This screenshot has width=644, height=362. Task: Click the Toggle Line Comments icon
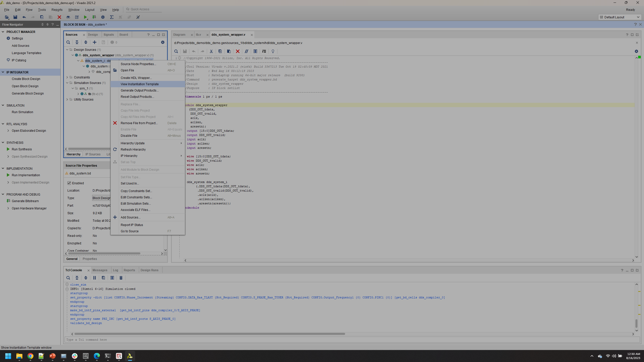[247, 51]
